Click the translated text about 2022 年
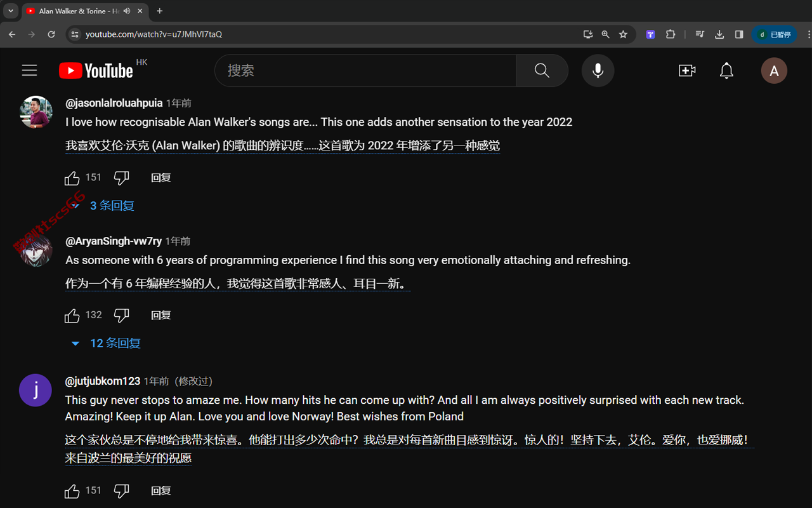The image size is (812, 508). pos(283,146)
